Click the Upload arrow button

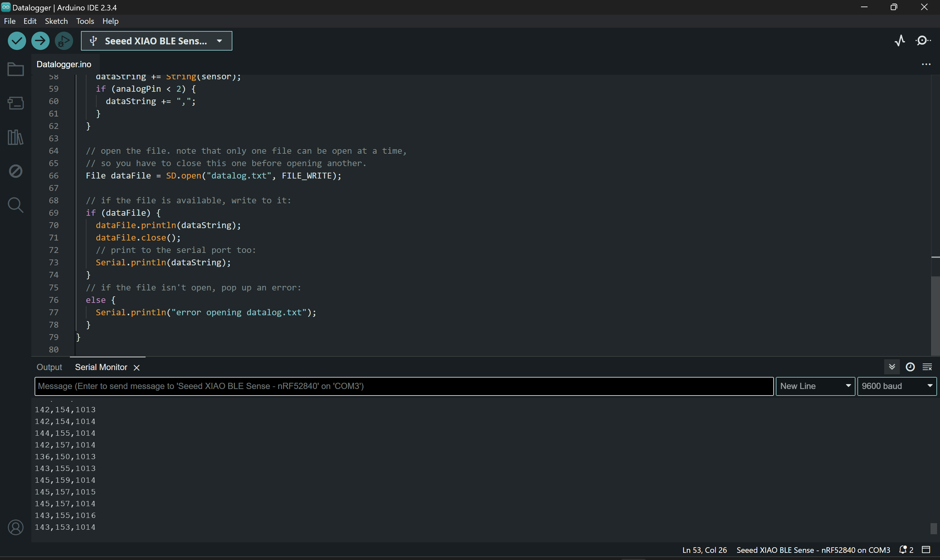40,41
